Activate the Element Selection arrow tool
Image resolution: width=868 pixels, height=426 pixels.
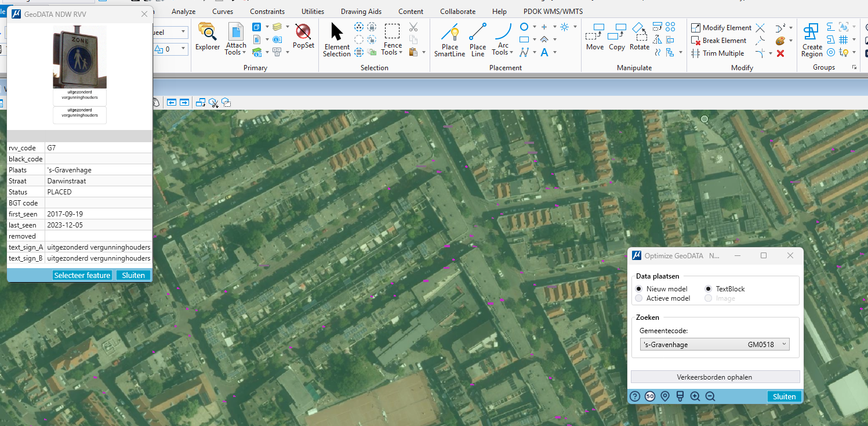click(337, 39)
